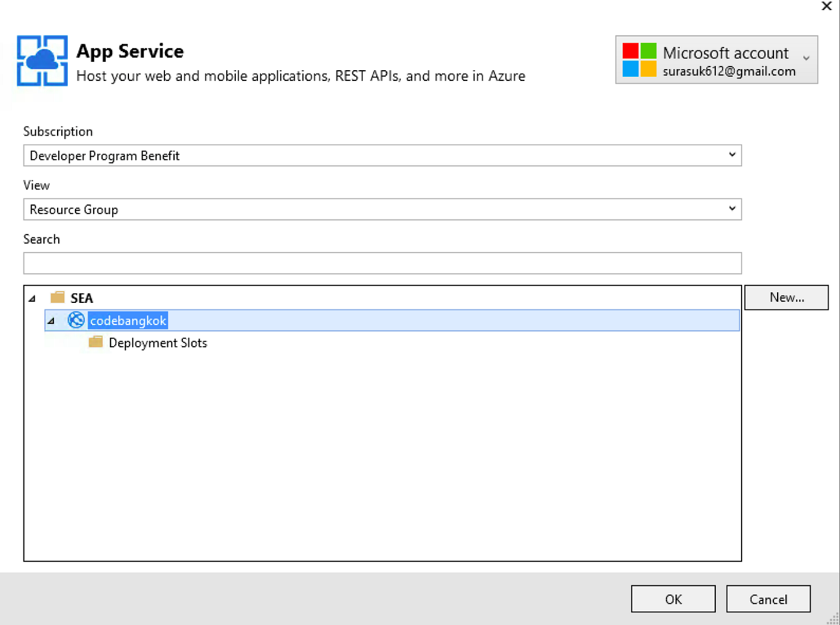Image resolution: width=840 pixels, height=625 pixels.
Task: Dismiss the dialog with Cancel
Action: point(768,598)
